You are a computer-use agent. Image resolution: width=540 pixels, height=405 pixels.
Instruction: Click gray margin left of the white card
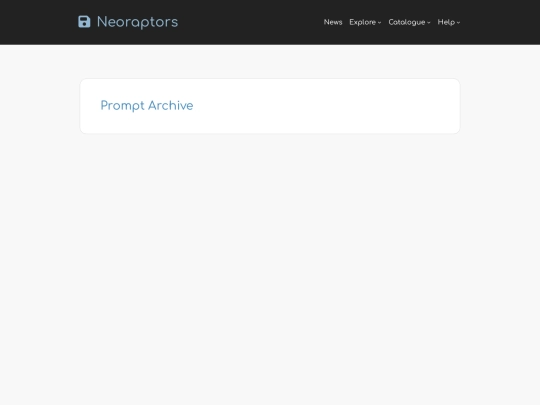[40, 106]
